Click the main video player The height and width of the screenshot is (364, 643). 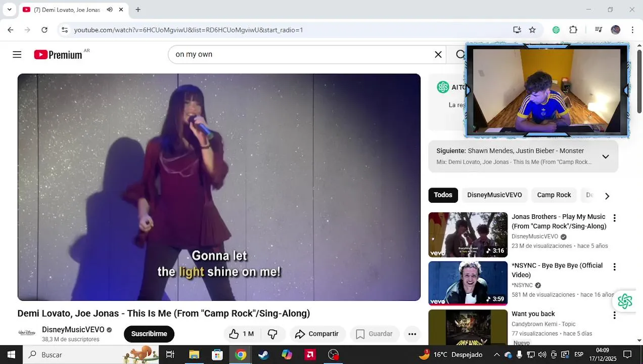tap(219, 188)
